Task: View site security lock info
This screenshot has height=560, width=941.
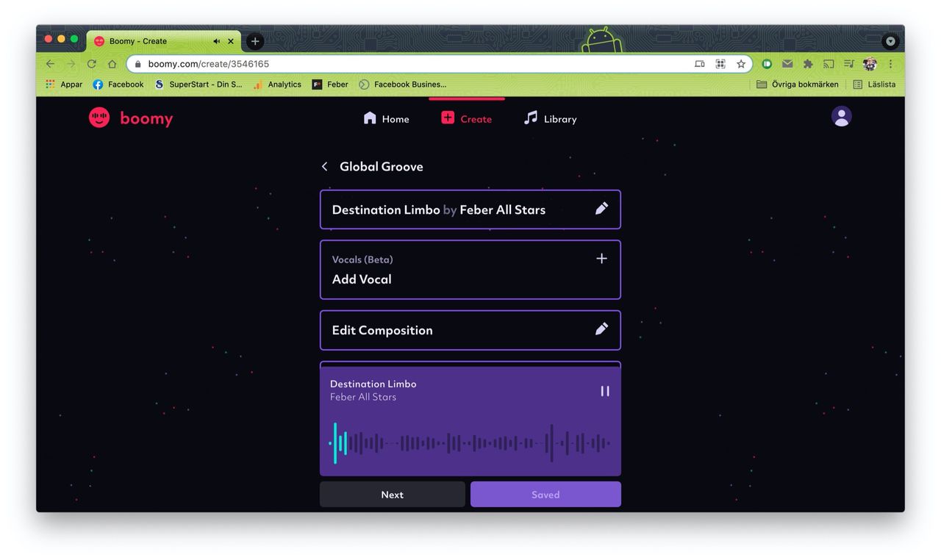Action: (x=138, y=64)
